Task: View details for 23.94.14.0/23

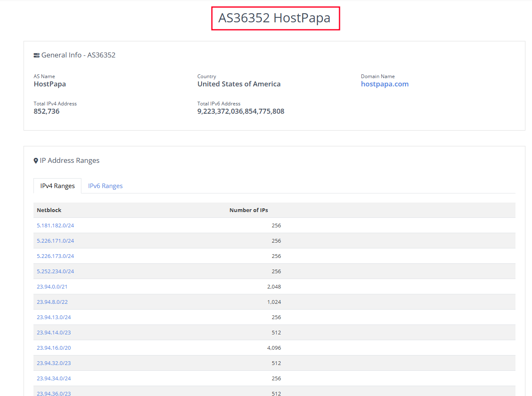Action: point(54,333)
